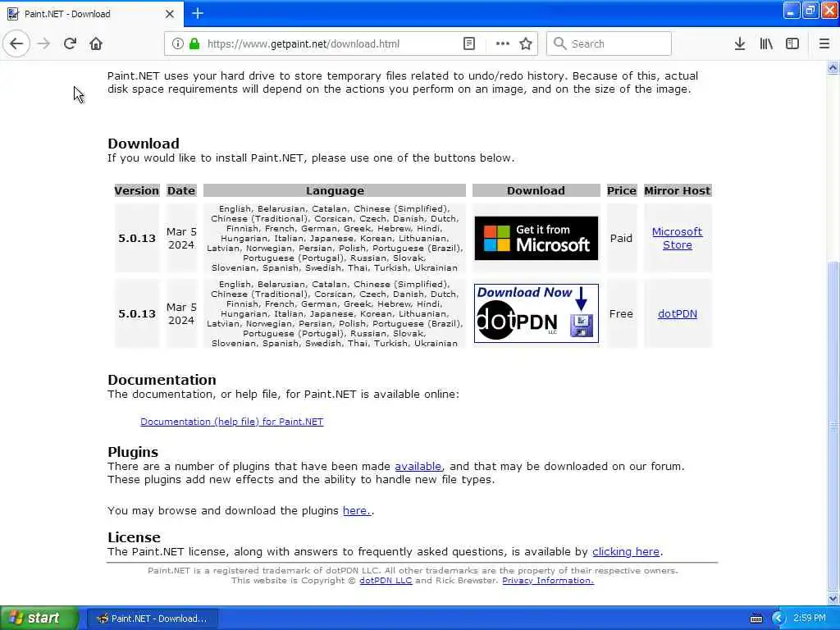Open the dotPDN mirror host link

coord(677,314)
